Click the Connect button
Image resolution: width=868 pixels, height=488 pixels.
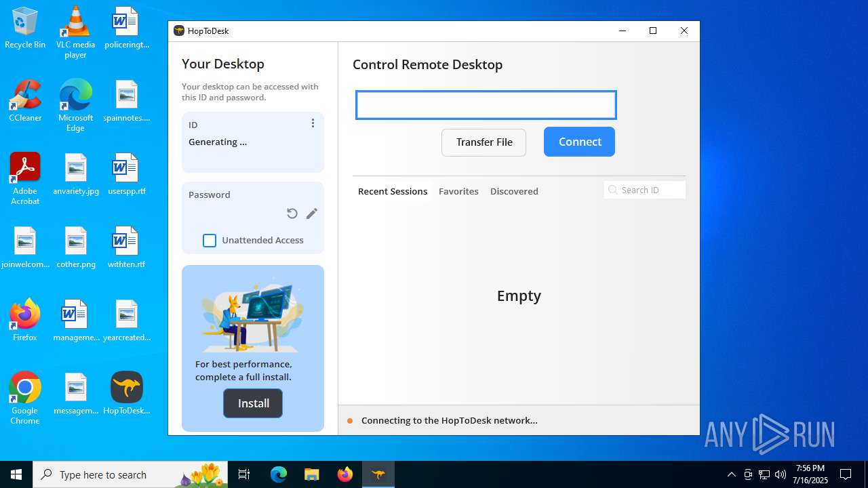click(580, 142)
